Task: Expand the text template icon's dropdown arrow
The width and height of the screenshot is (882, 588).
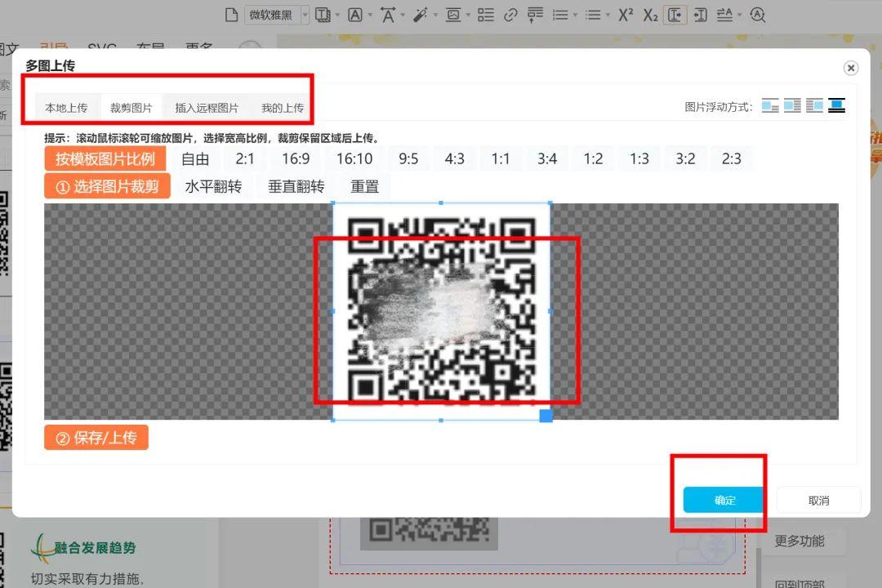Action: (x=337, y=16)
